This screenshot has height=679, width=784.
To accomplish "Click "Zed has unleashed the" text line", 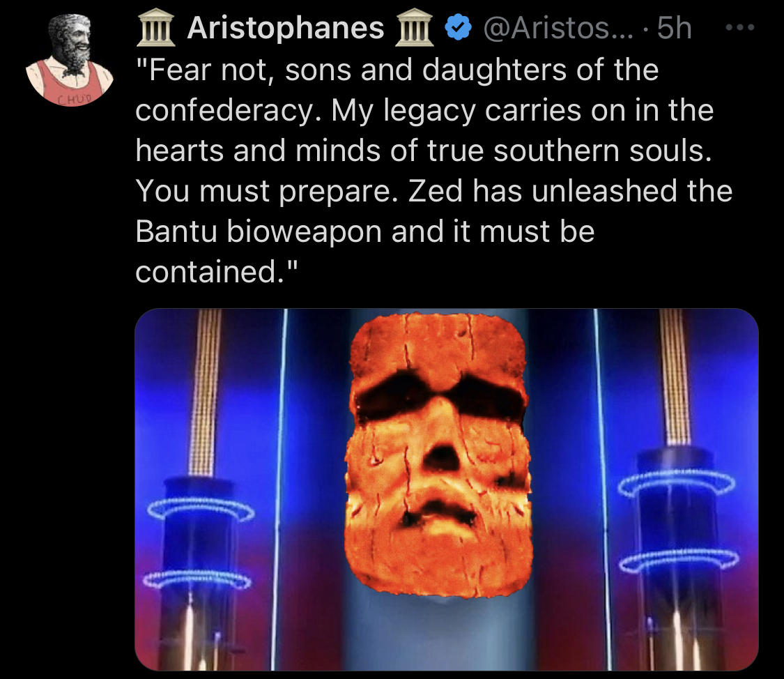I will click(x=570, y=191).
